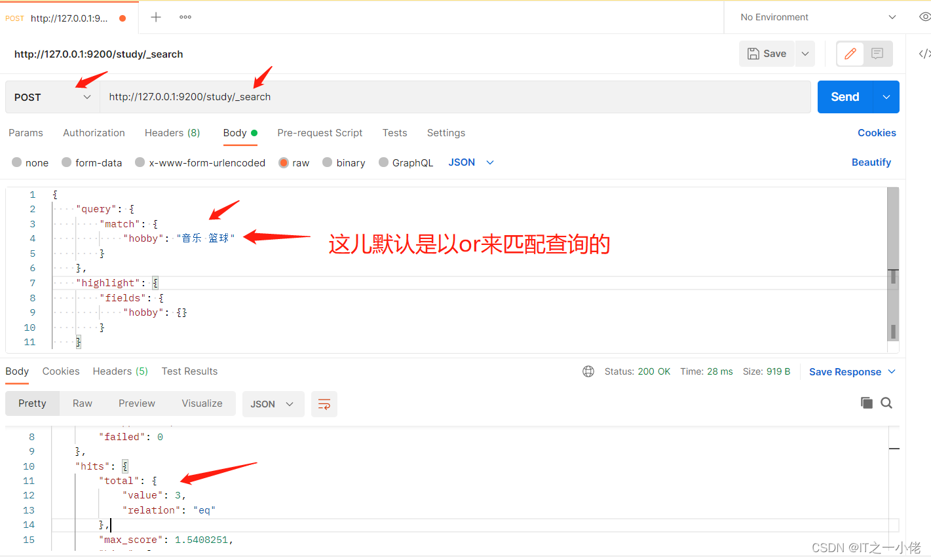The height and width of the screenshot is (560, 931).
Task: Click the environment quick look eye icon
Action: (924, 17)
